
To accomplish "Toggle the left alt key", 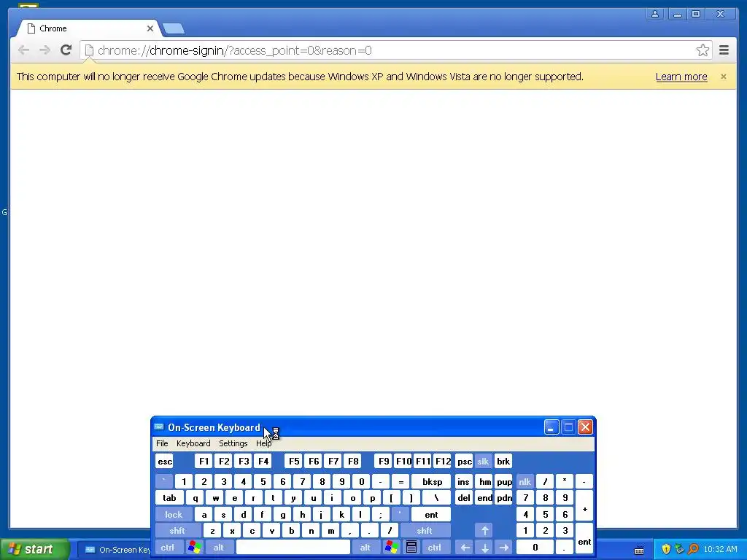I will 218,548.
